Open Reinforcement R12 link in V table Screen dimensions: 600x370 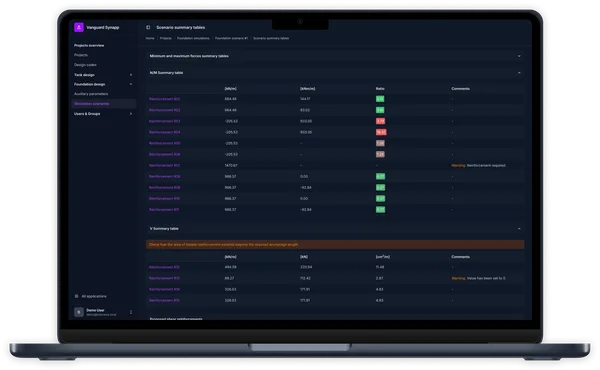pos(164,267)
